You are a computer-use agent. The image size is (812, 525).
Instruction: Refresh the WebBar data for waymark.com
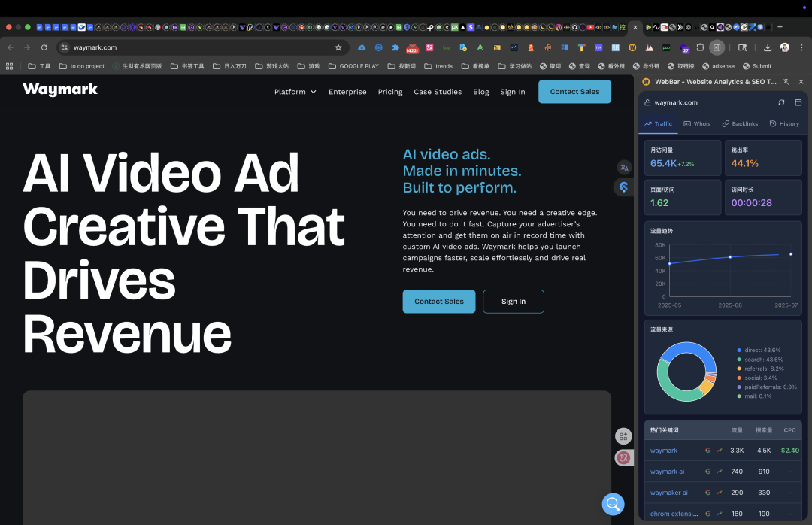tap(781, 102)
